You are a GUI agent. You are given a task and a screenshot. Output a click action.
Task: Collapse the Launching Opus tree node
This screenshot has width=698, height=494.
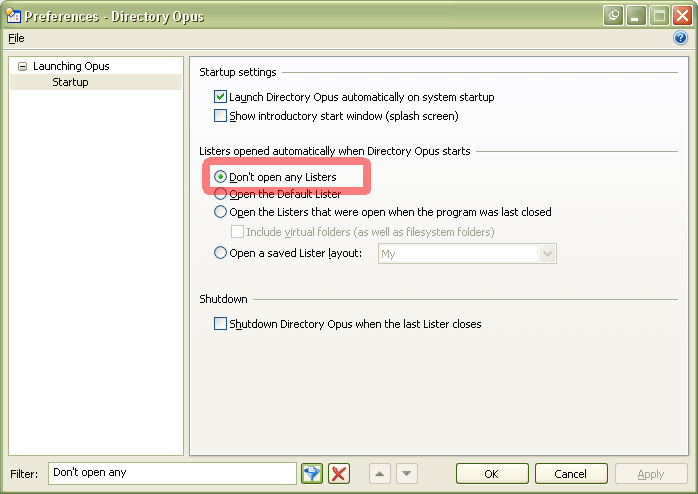click(x=22, y=67)
